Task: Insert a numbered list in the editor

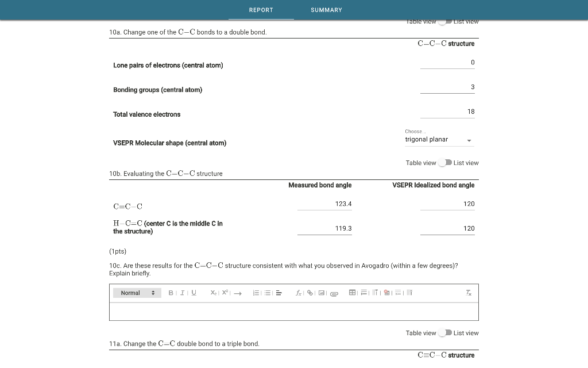Action: tap(255, 293)
